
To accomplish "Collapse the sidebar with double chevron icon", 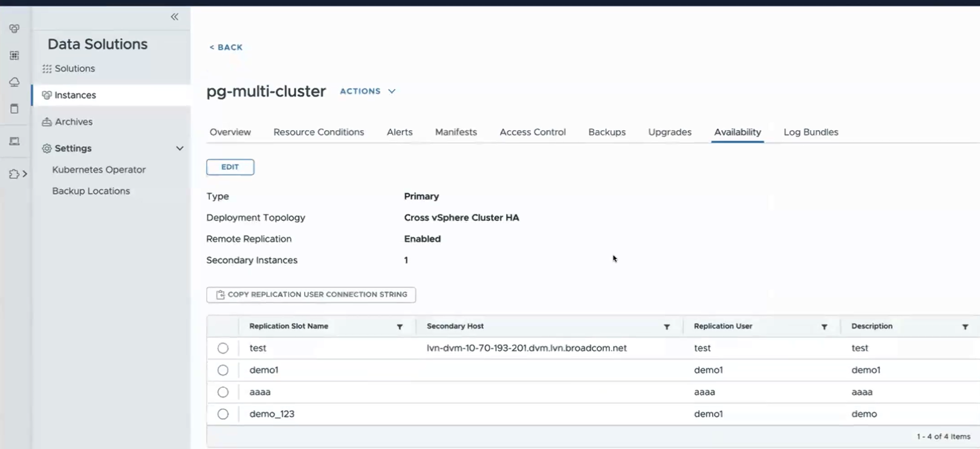I will tap(174, 17).
